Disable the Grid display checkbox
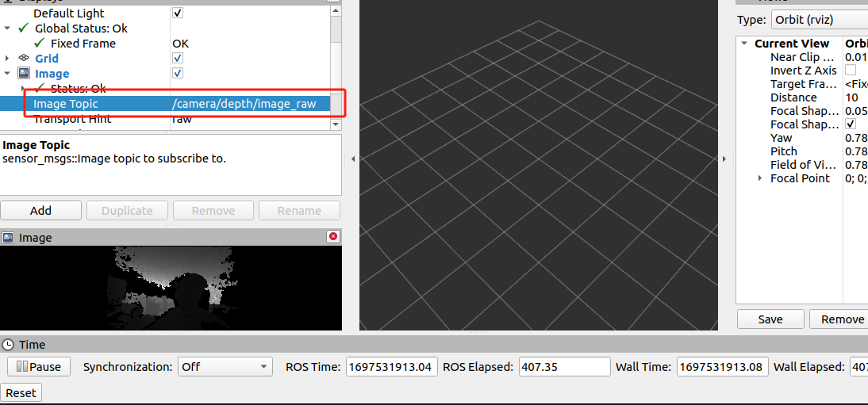This screenshot has height=405, width=868. (178, 58)
